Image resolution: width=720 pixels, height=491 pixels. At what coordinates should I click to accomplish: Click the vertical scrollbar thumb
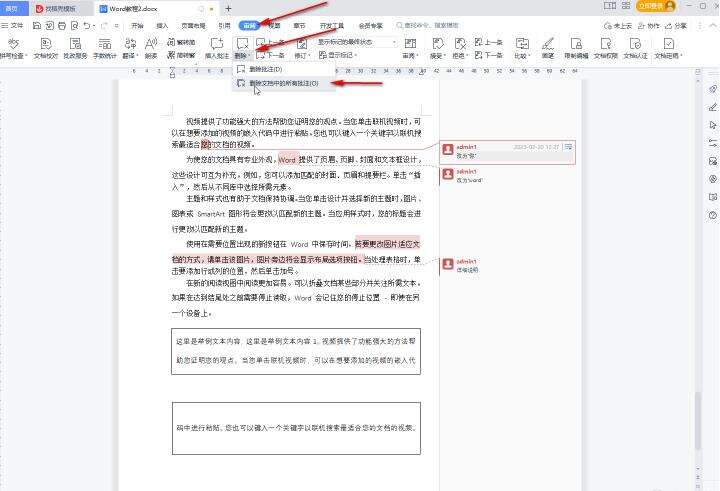click(698, 420)
